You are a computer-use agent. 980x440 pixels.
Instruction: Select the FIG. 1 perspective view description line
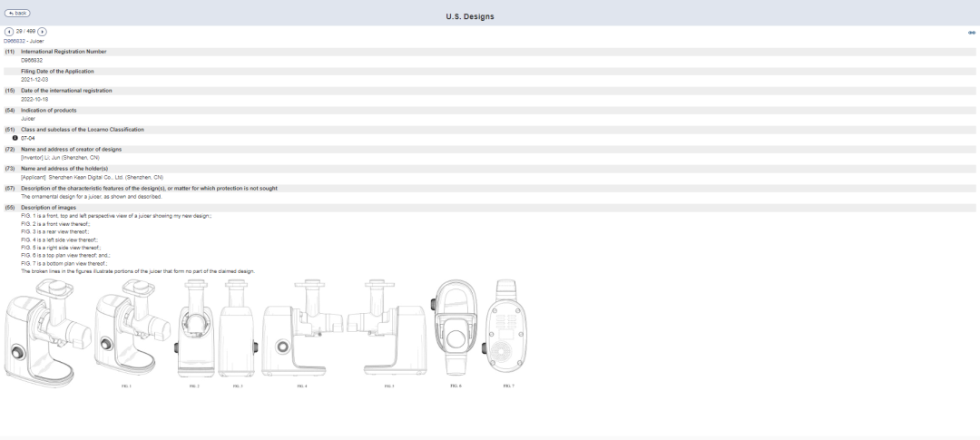pyautogui.click(x=116, y=216)
